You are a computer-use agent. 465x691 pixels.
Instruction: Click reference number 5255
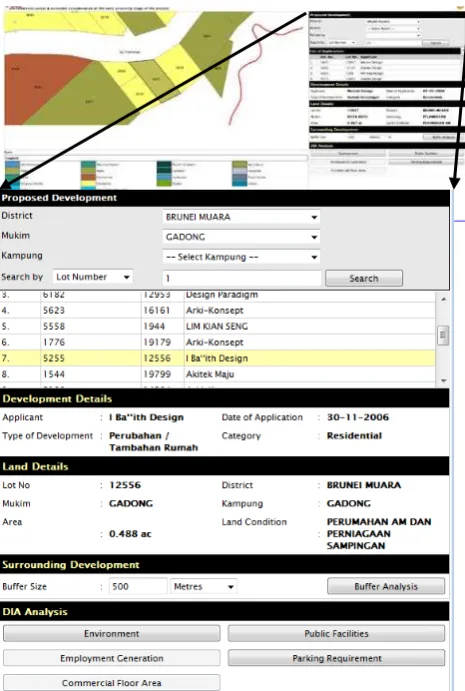54,358
